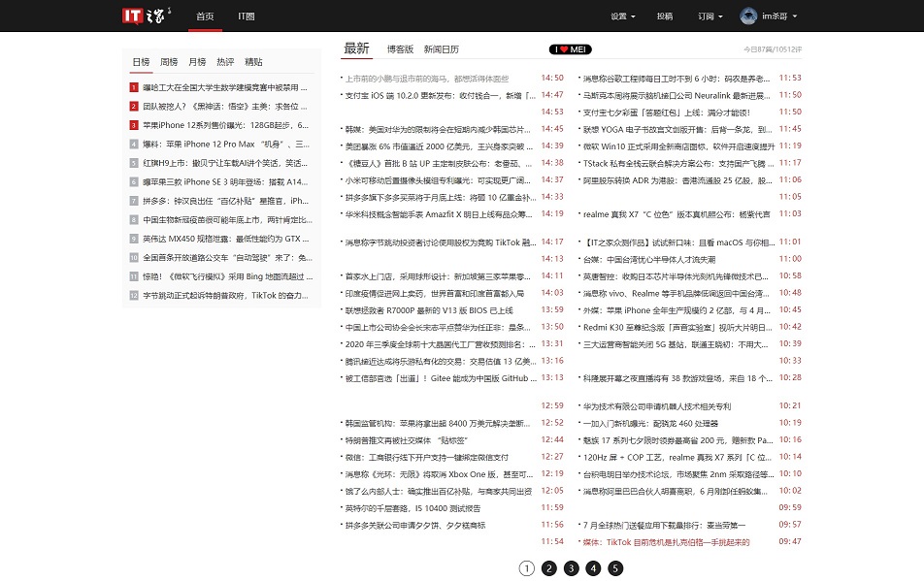Open the 阿里股东转换 ADR headline
924x581 pixels.
coord(677,180)
